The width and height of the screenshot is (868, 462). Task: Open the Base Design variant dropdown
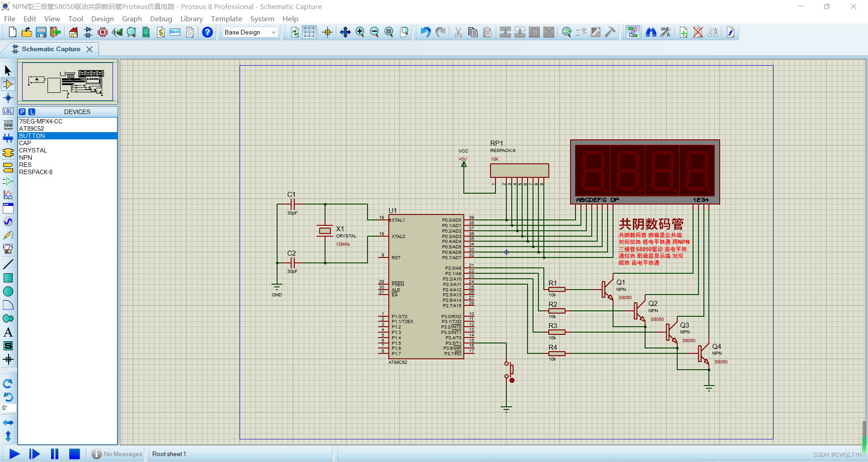click(x=250, y=32)
